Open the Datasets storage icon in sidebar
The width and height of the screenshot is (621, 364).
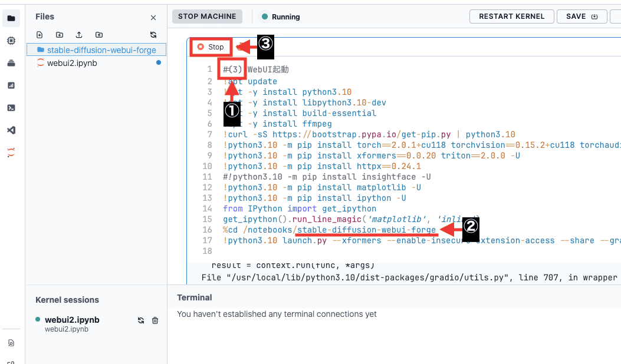click(x=11, y=63)
